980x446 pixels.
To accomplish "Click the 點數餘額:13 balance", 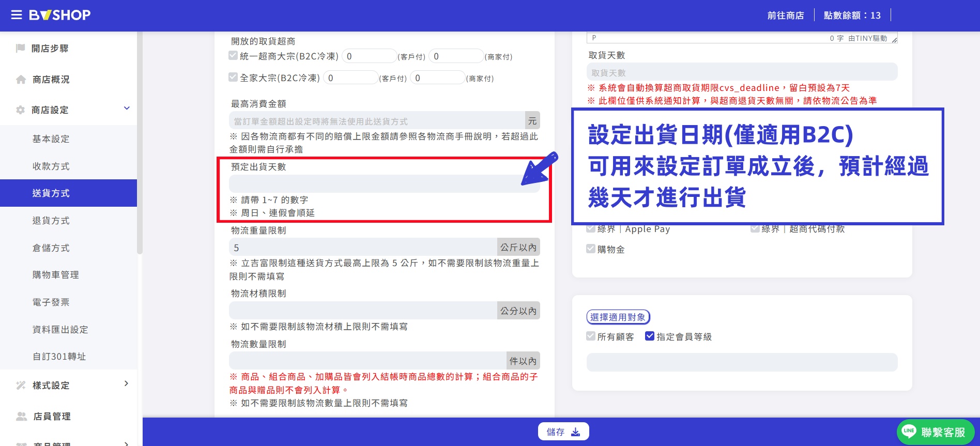I will 852,16.
